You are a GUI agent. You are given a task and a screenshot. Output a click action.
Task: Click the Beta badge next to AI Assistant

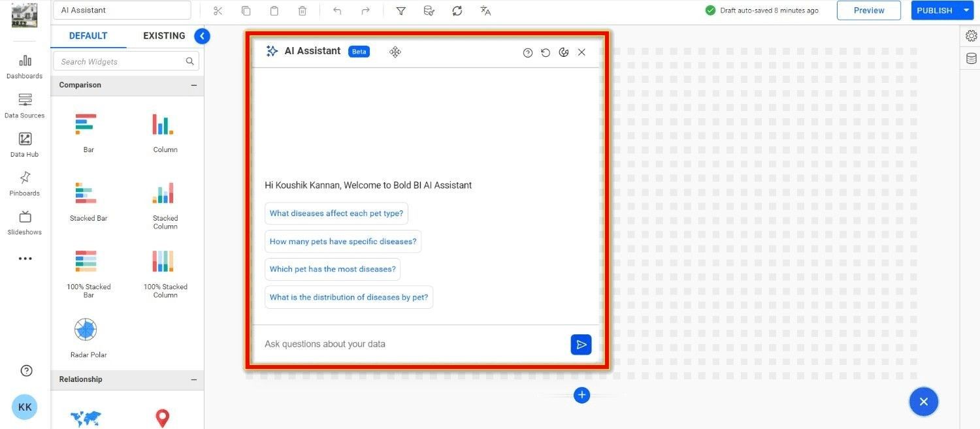(359, 52)
